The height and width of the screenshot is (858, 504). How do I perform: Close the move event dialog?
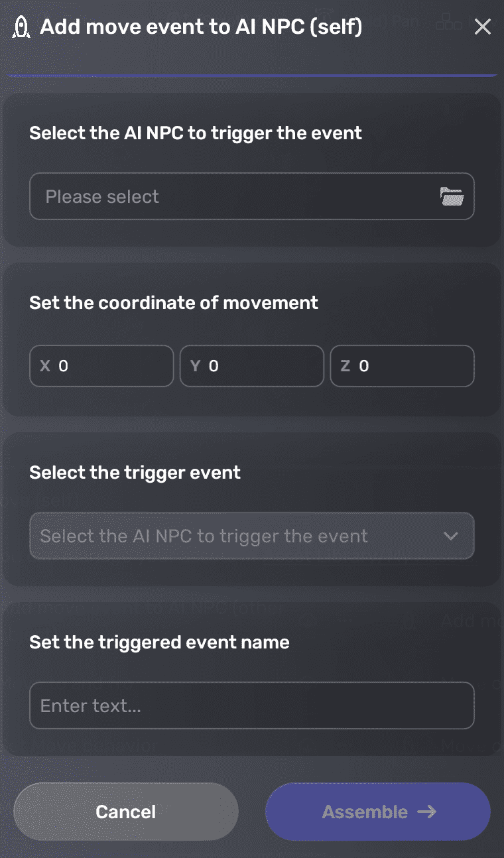[x=482, y=27]
